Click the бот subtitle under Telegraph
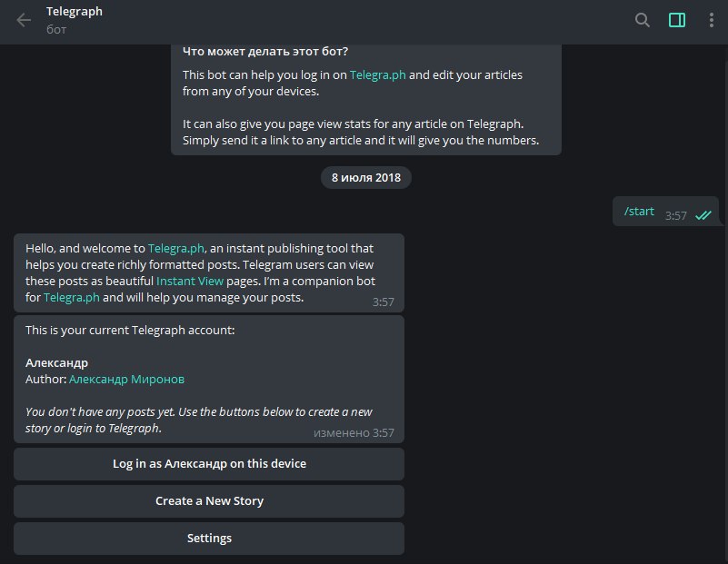 [x=56, y=30]
